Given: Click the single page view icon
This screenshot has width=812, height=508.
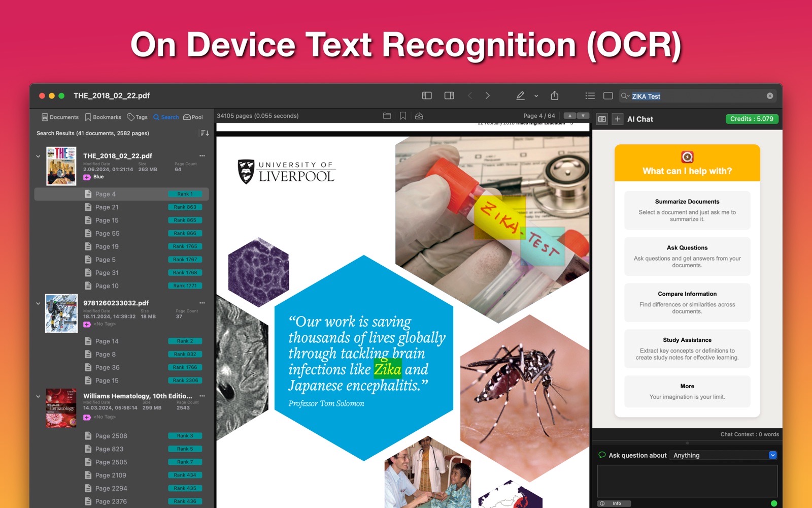Looking at the screenshot, I should (x=608, y=96).
